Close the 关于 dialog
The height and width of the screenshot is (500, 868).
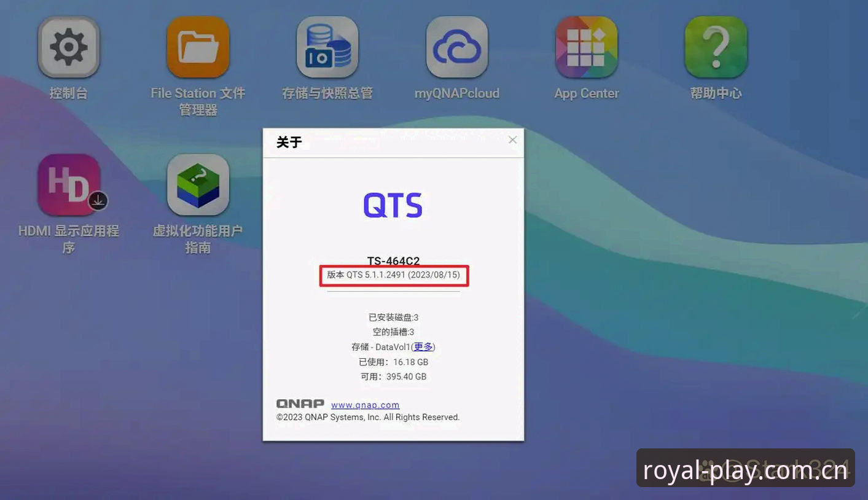tap(512, 140)
